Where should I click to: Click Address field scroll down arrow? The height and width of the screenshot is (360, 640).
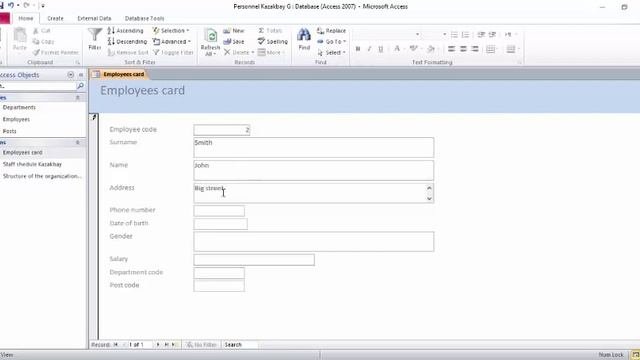pos(429,198)
